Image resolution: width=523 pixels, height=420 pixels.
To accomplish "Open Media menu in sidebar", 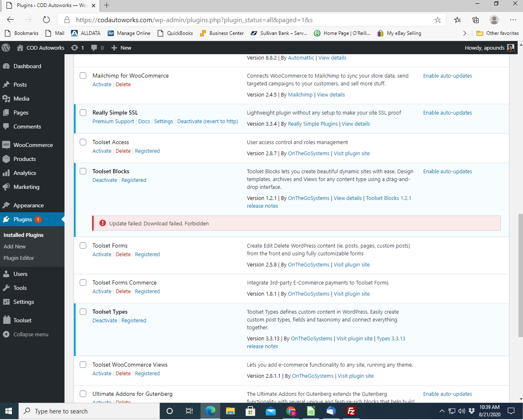I will point(21,99).
